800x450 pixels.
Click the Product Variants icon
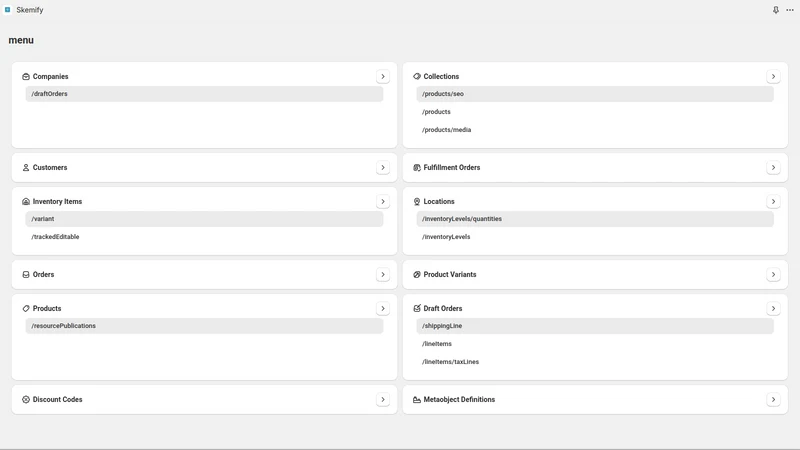[417, 274]
